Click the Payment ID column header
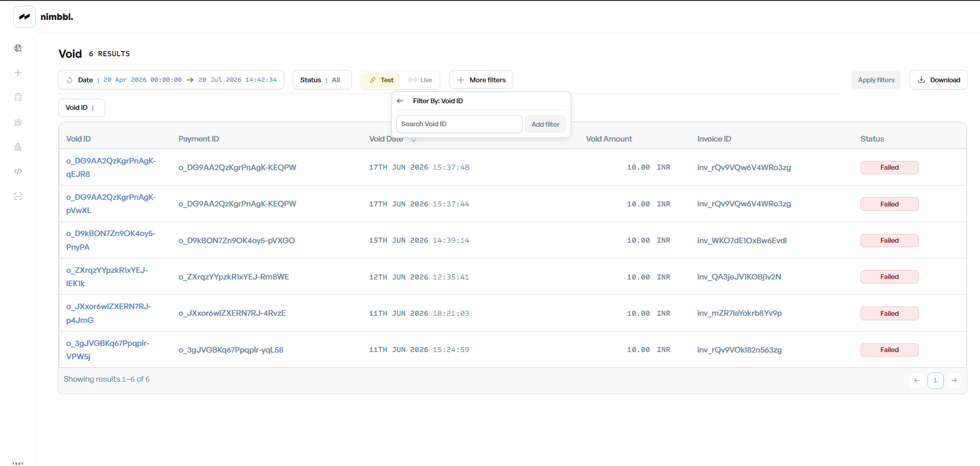980x466 pixels. point(199,139)
